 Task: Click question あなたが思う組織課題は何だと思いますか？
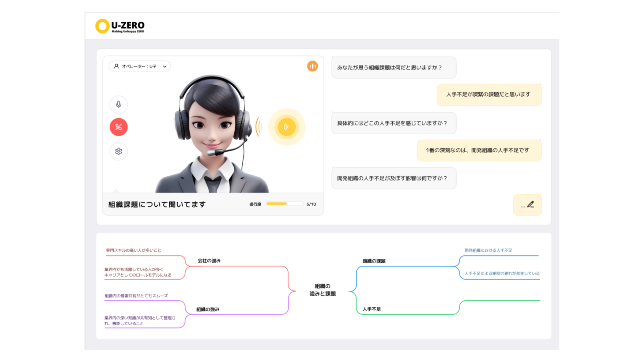[x=389, y=67]
